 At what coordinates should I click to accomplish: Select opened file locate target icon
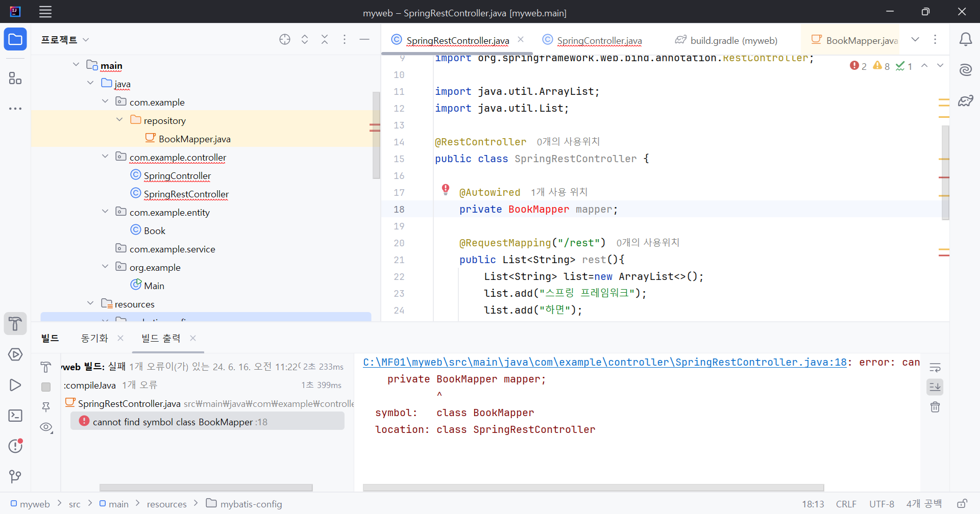[x=285, y=39]
